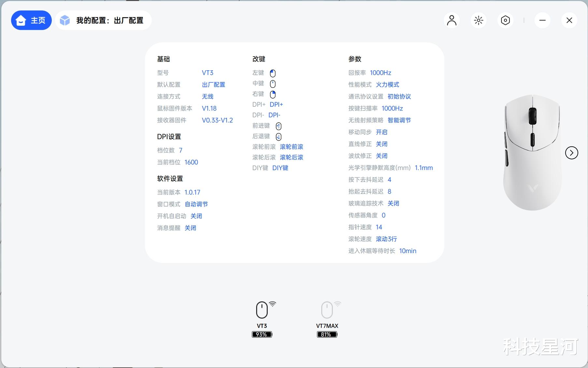Viewport: 588px width, 368px height.
Task: Click the 智能调节 RF strategy value
Action: point(399,120)
